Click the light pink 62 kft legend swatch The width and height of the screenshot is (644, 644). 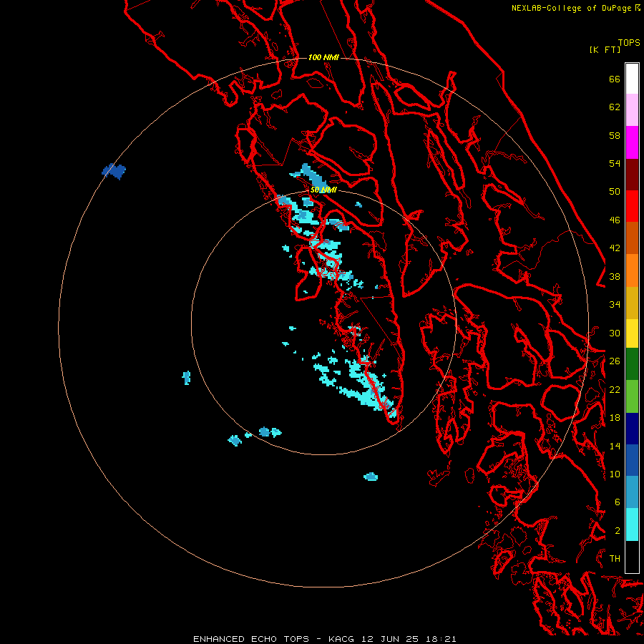pos(632,110)
